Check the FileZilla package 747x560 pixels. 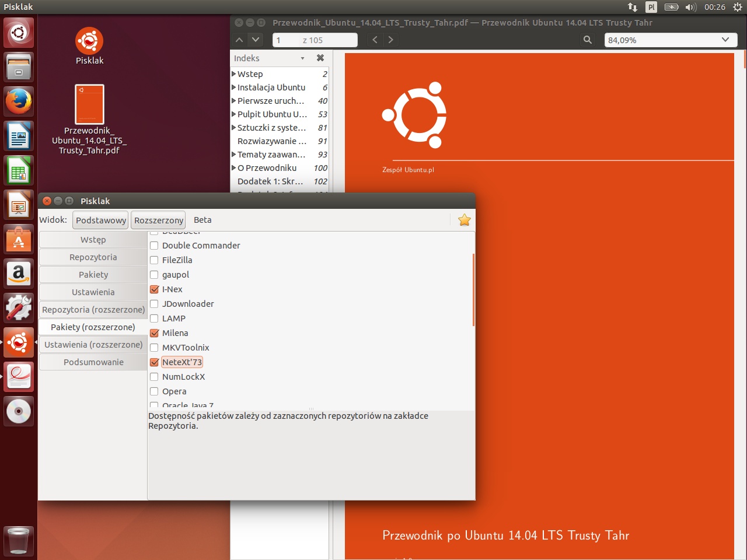click(154, 260)
